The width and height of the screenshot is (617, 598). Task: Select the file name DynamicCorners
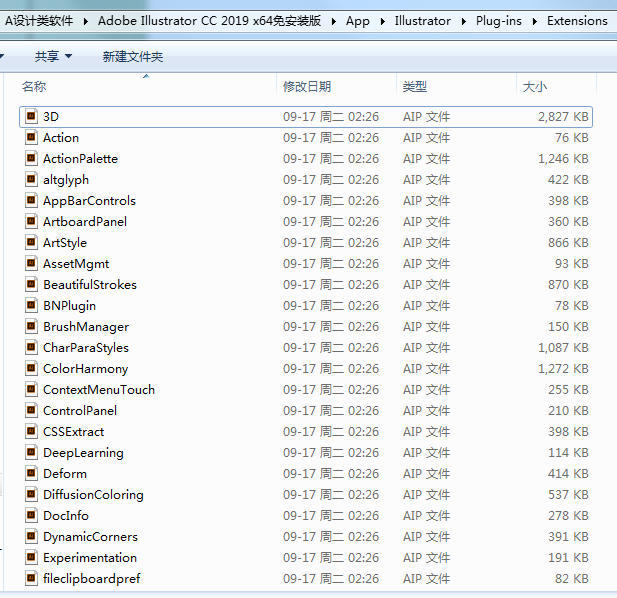[x=90, y=537]
